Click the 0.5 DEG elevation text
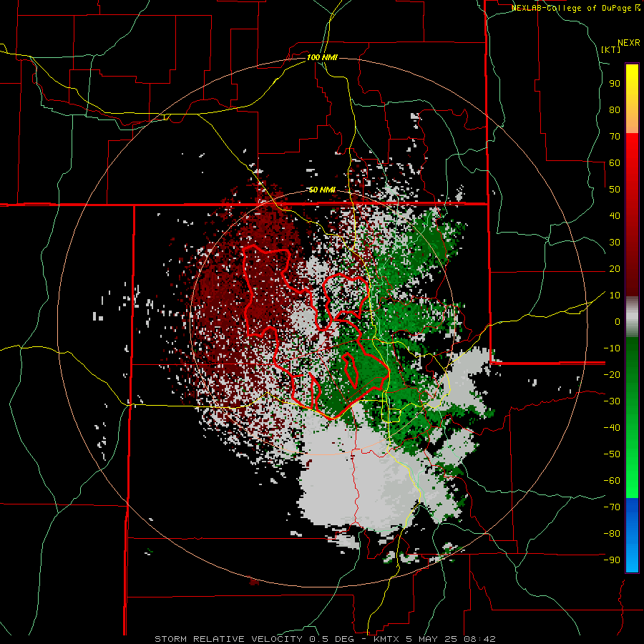Screen dimensions: 644x644 click(x=333, y=639)
